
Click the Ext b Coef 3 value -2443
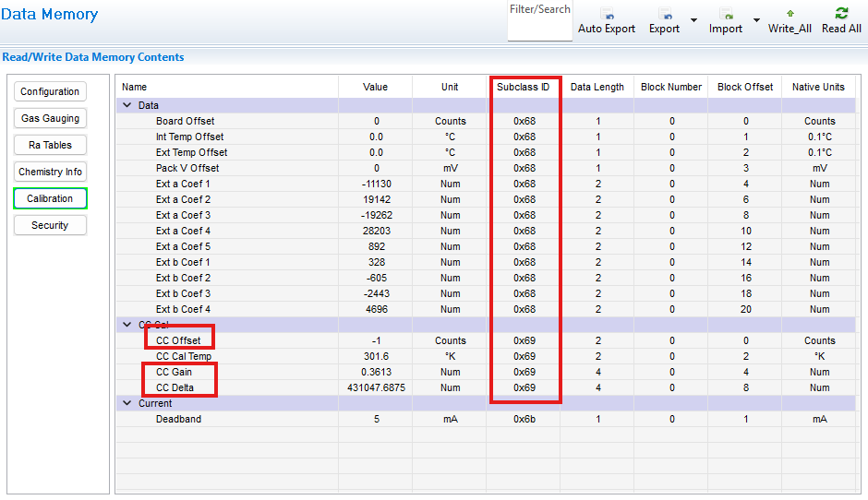[377, 293]
